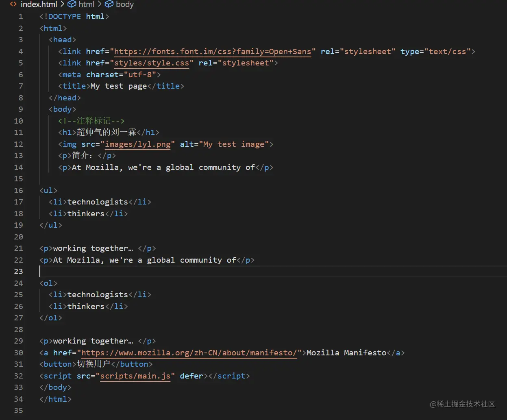Follow the styles/style.css link
This screenshot has width=507, height=420.
coord(152,63)
